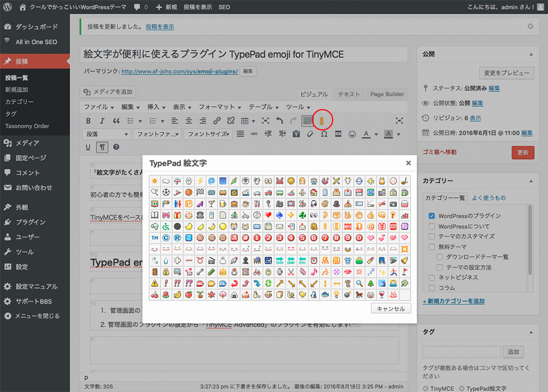Collapse the カテゴリー panel
This screenshot has width=548, height=392.
coord(531,181)
